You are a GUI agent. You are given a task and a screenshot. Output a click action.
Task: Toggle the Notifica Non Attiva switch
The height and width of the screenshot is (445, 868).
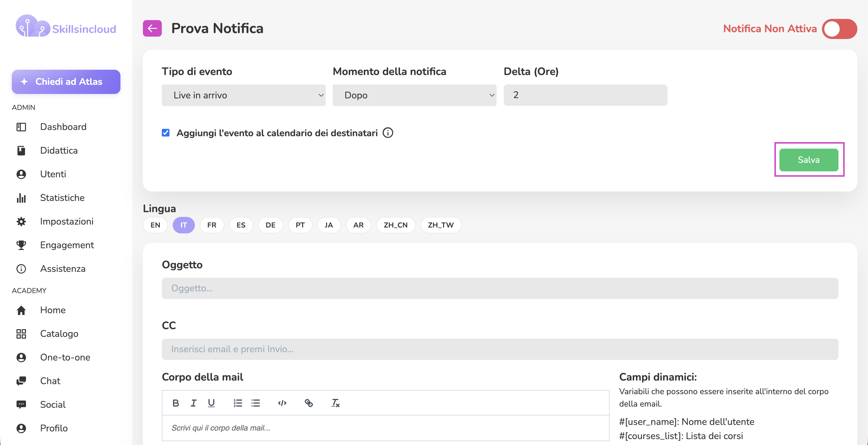coord(839,29)
